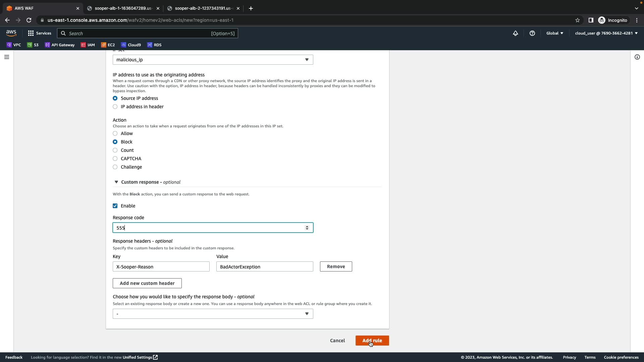Open the Services grid menu
The image size is (644, 362).
point(40,33)
